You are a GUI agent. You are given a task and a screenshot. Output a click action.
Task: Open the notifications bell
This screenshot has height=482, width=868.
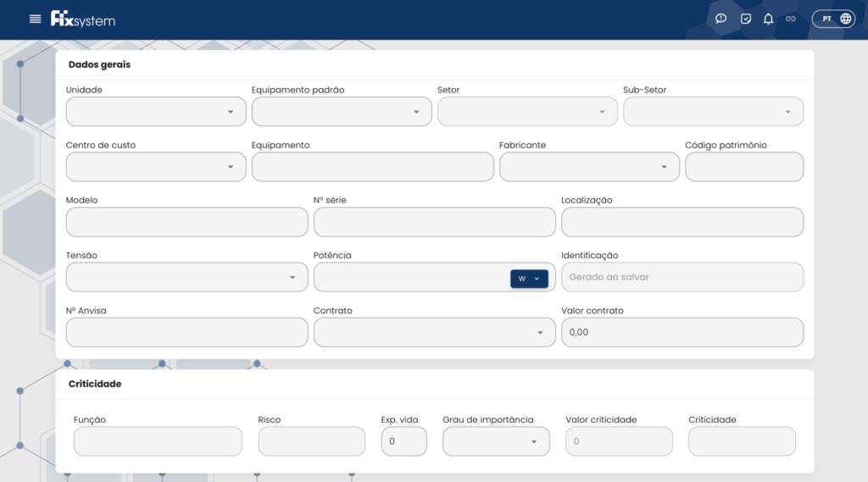pos(768,19)
